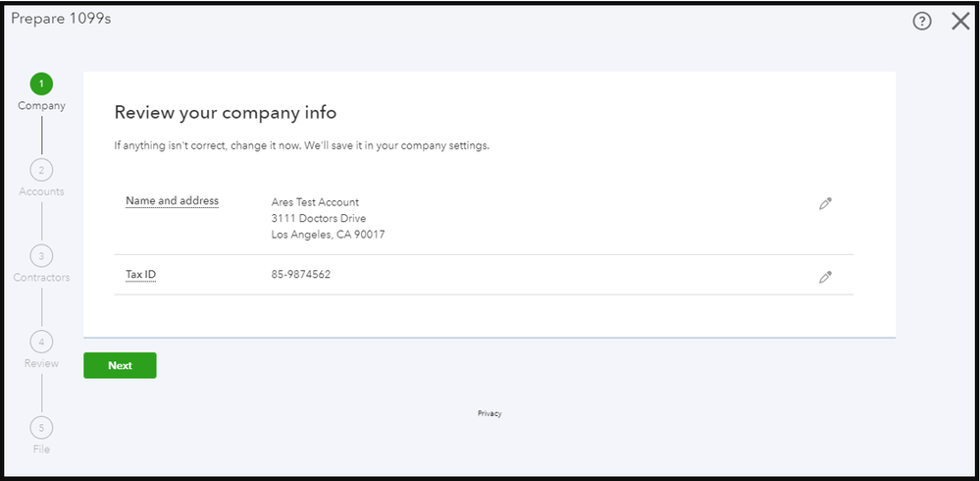Screen dimensions: 980x481
Task: Go to step 3 Contractors circle
Action: tap(41, 255)
